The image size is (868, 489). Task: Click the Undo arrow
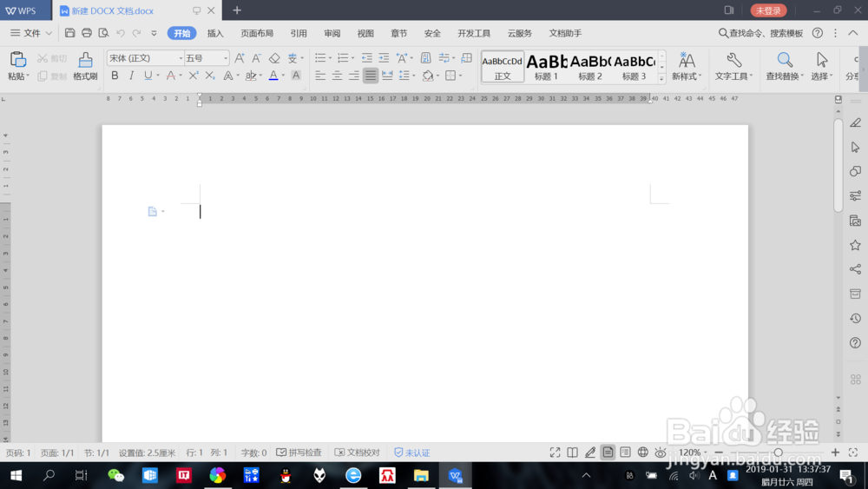(120, 33)
